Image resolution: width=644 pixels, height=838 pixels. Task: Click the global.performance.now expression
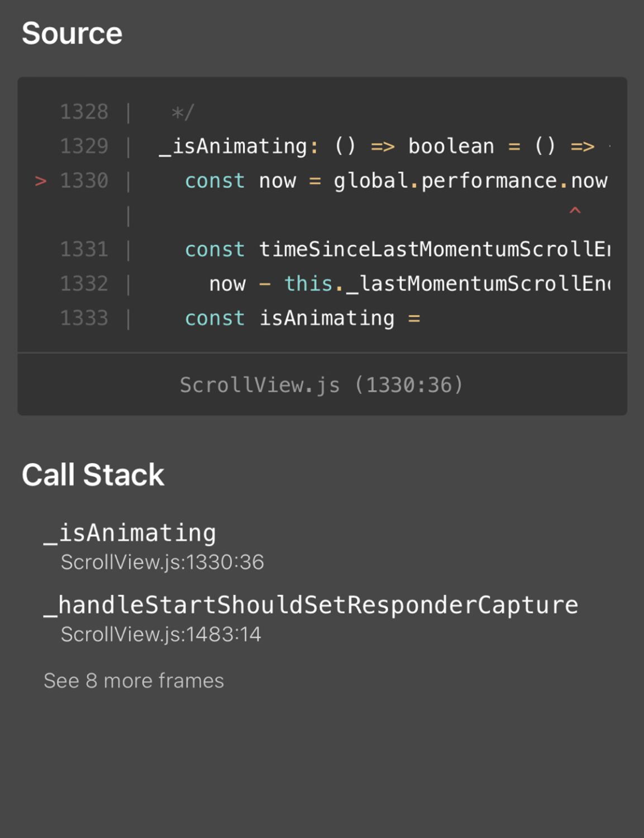[x=470, y=181]
